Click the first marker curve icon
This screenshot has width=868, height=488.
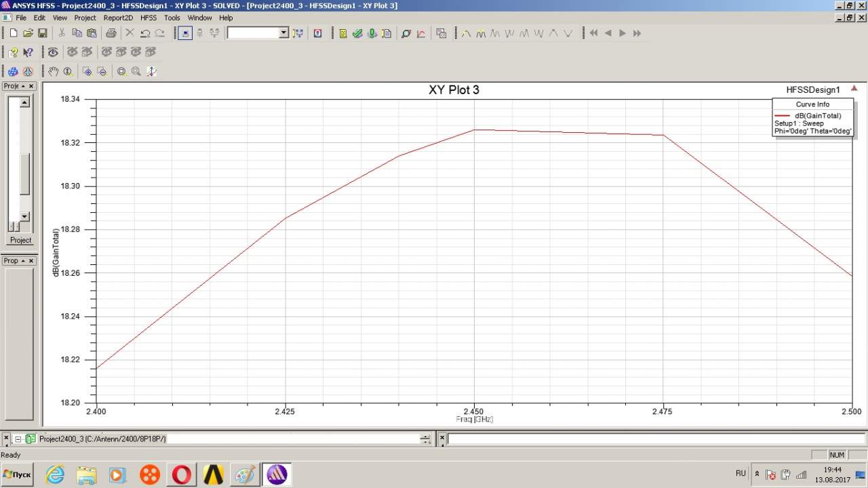466,33
